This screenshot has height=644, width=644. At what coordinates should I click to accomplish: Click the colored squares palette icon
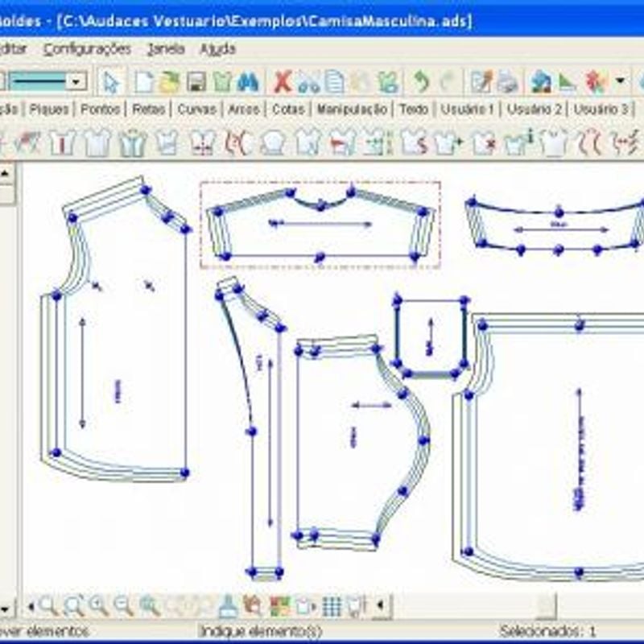(279, 605)
